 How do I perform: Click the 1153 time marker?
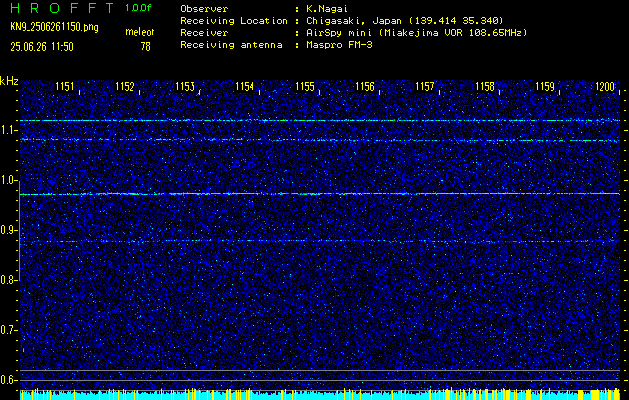tap(185, 86)
